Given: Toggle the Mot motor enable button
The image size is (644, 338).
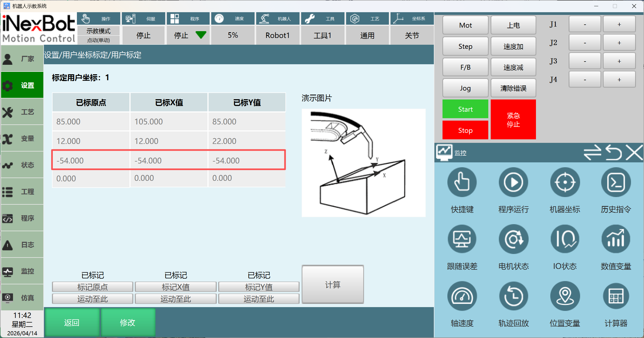Looking at the screenshot, I should [465, 25].
